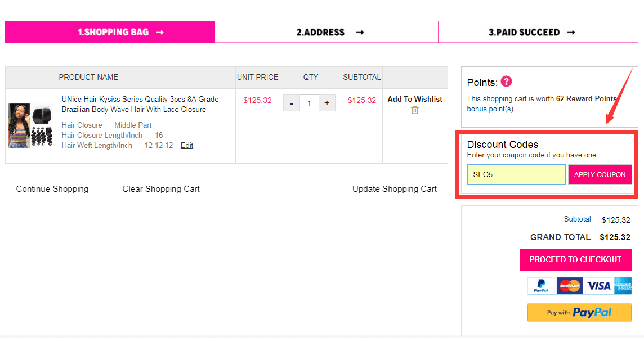Click the PRODUCT NAME column header
Screen dimensions: 644x338
tap(88, 77)
